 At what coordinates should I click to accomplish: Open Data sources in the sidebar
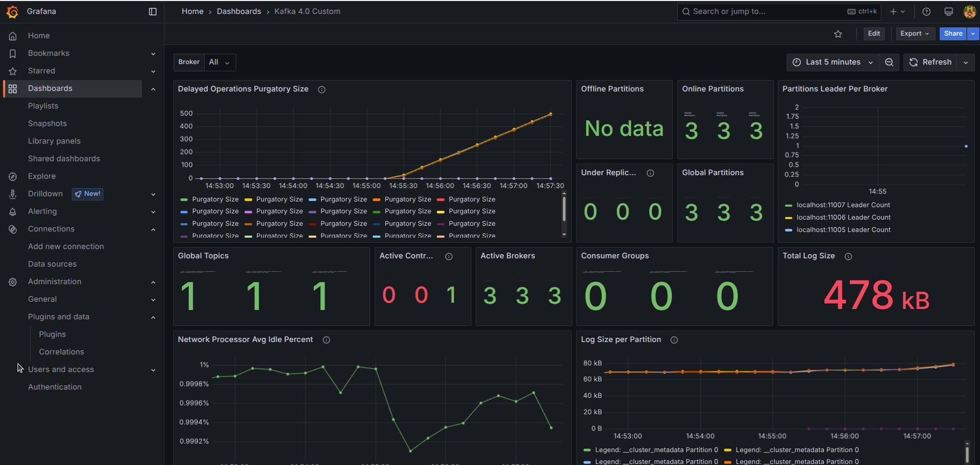(x=52, y=264)
